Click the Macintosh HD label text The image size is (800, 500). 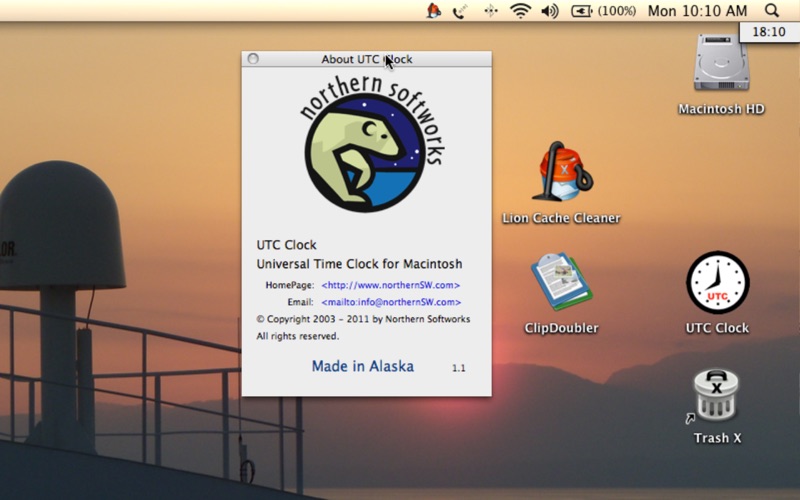click(x=721, y=109)
